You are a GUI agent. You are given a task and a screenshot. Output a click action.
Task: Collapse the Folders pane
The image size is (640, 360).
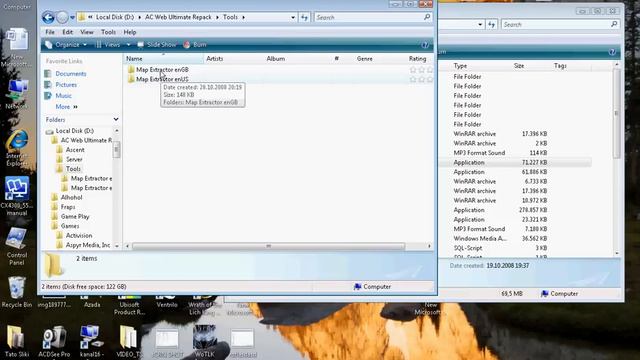pyautogui.click(x=116, y=119)
